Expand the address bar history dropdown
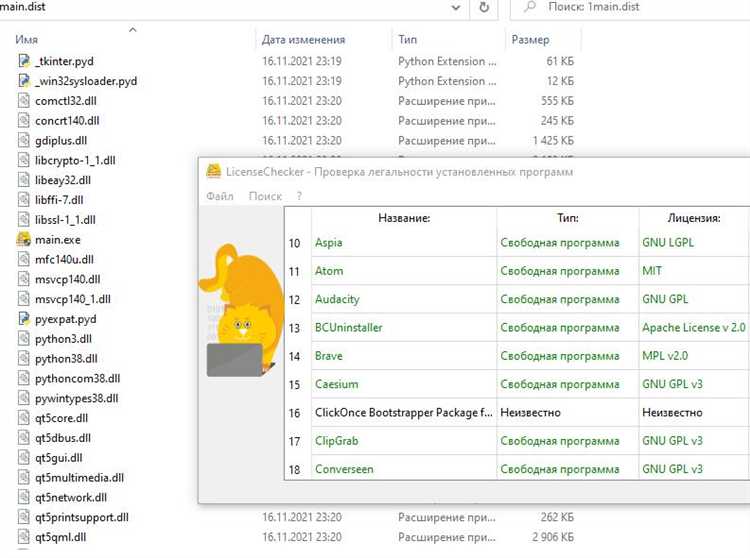Screen dimensions: 750x558 click(456, 7)
